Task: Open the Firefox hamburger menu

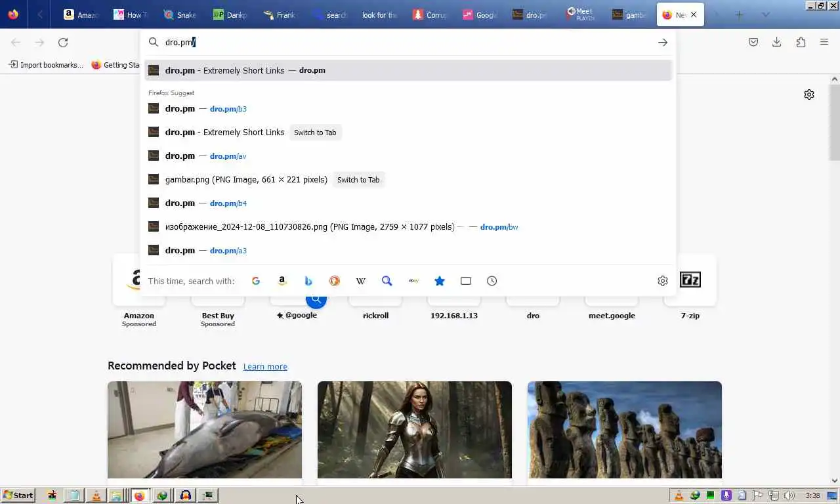Action: click(824, 42)
